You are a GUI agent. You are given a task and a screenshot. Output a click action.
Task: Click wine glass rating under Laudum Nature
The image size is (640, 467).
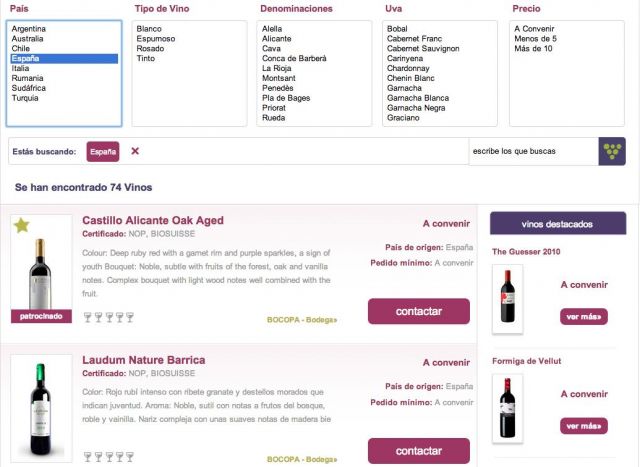click(x=108, y=457)
